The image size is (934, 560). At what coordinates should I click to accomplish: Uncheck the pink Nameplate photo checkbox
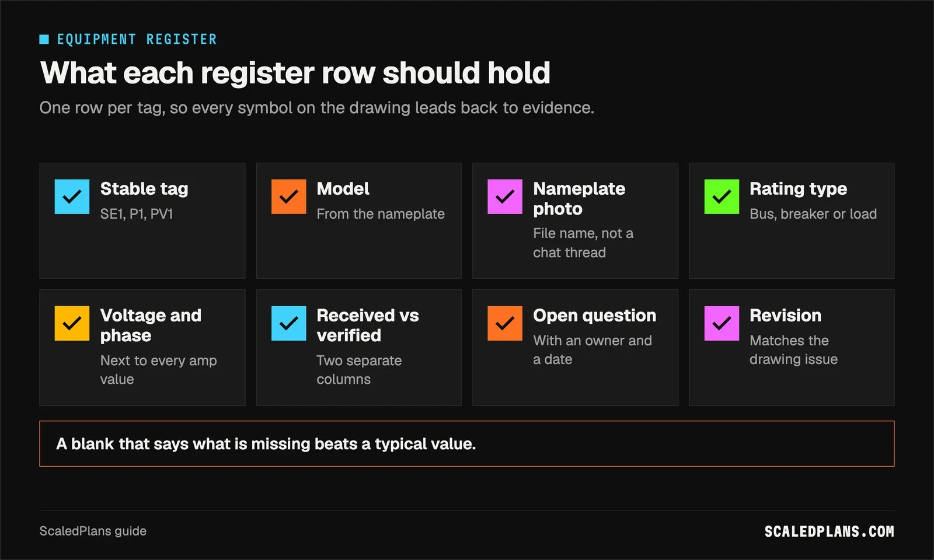point(505,197)
